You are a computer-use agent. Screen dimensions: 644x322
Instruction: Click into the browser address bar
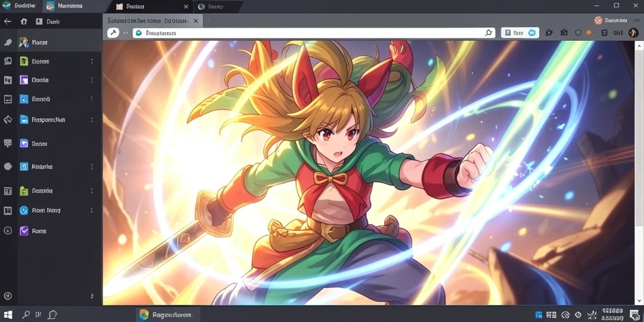(x=314, y=33)
